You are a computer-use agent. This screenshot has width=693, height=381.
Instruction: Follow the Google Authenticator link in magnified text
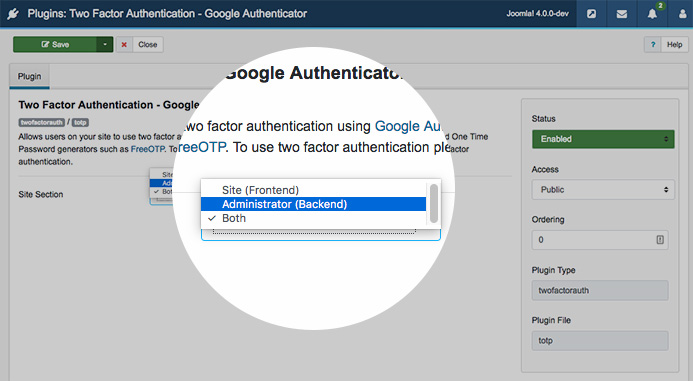tap(408, 126)
